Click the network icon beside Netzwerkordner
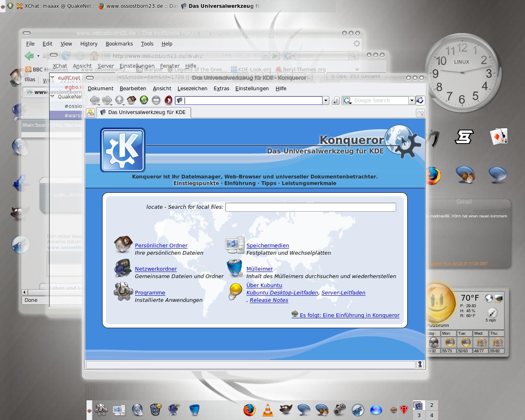Screen dimensions: 525x420 pyautogui.click(x=123, y=269)
